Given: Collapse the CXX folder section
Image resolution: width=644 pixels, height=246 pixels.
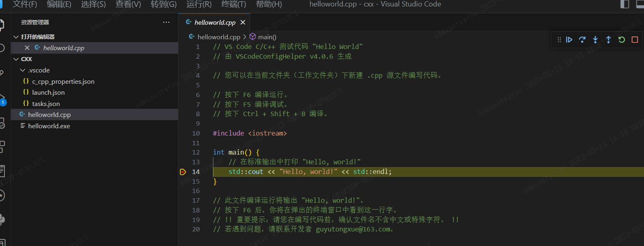Looking at the screenshot, I should pyautogui.click(x=16, y=59).
